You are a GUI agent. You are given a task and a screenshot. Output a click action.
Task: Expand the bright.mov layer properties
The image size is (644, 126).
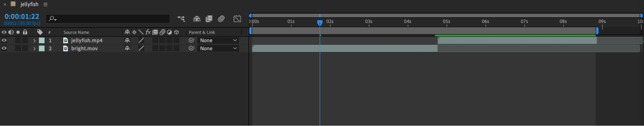click(x=34, y=48)
